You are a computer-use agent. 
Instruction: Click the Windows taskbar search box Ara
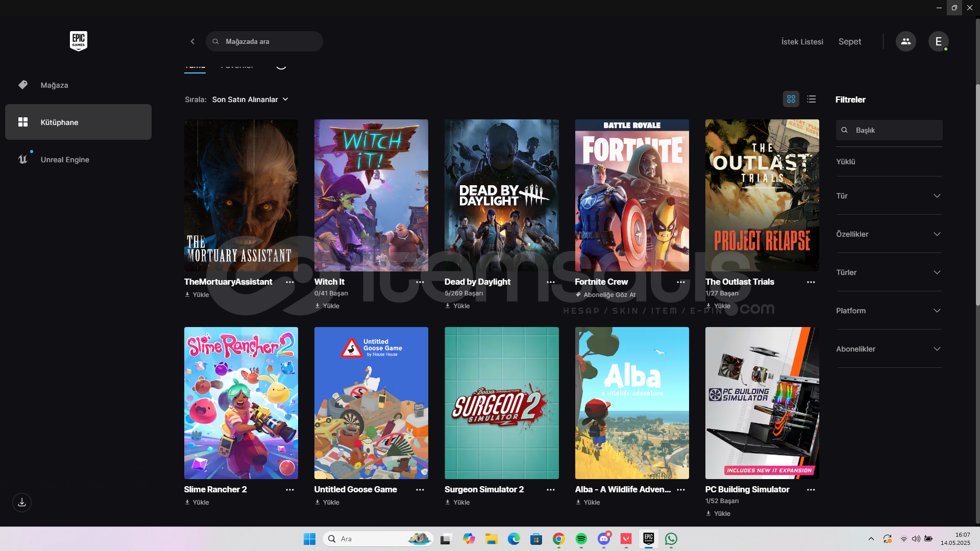coord(378,539)
